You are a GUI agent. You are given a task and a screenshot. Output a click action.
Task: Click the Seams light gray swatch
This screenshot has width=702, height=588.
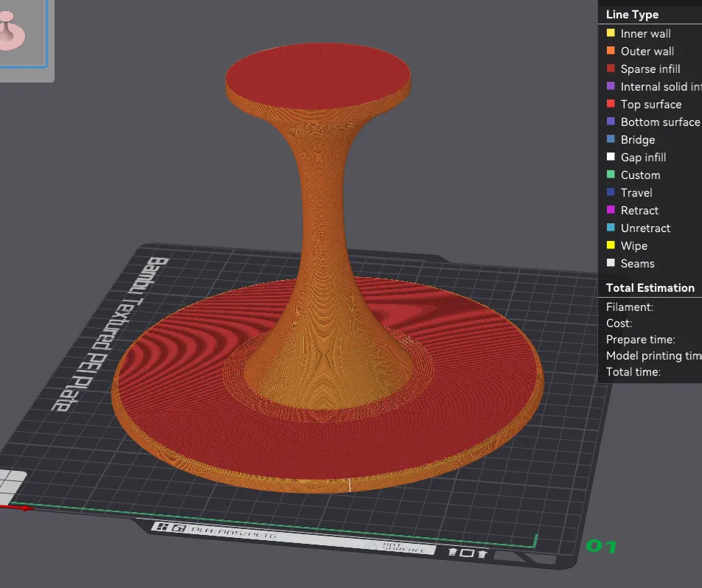pos(611,262)
